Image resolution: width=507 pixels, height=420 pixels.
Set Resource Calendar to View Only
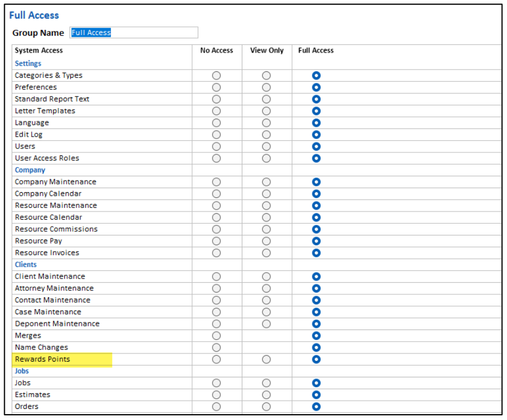tap(266, 218)
